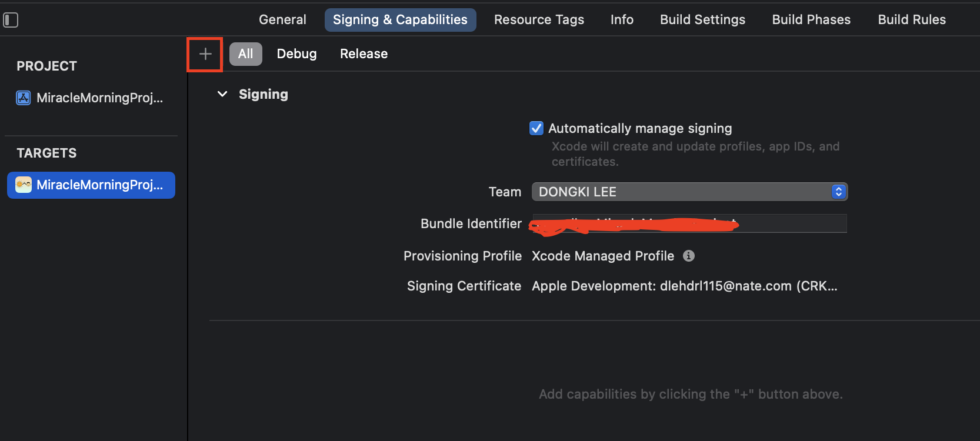This screenshot has width=980, height=441.
Task: Select the All configurations filter
Action: [245, 54]
